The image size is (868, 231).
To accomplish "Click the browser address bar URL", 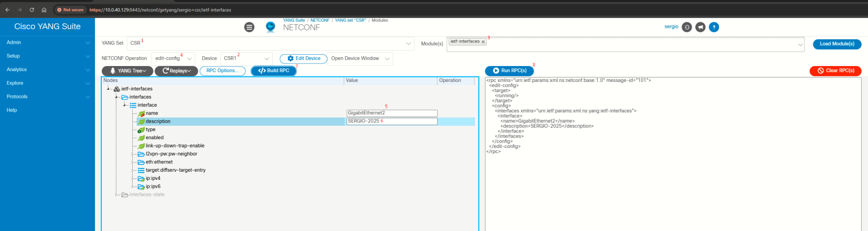I will (x=160, y=10).
